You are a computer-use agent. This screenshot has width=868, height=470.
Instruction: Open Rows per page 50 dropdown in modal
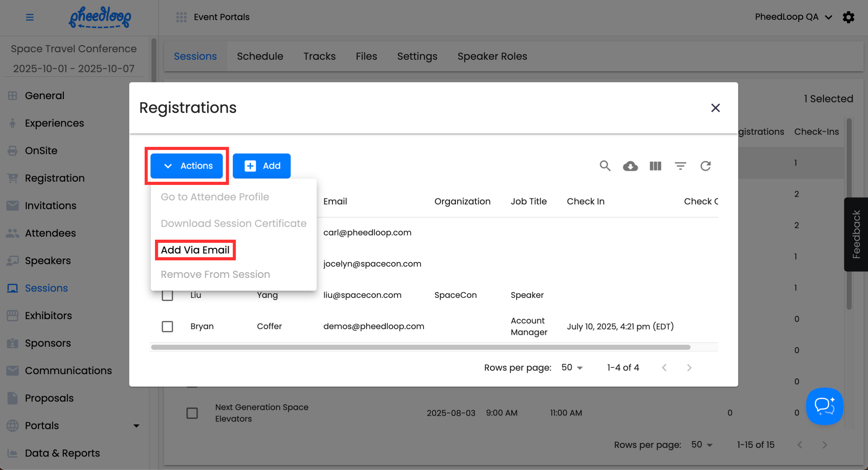572,367
